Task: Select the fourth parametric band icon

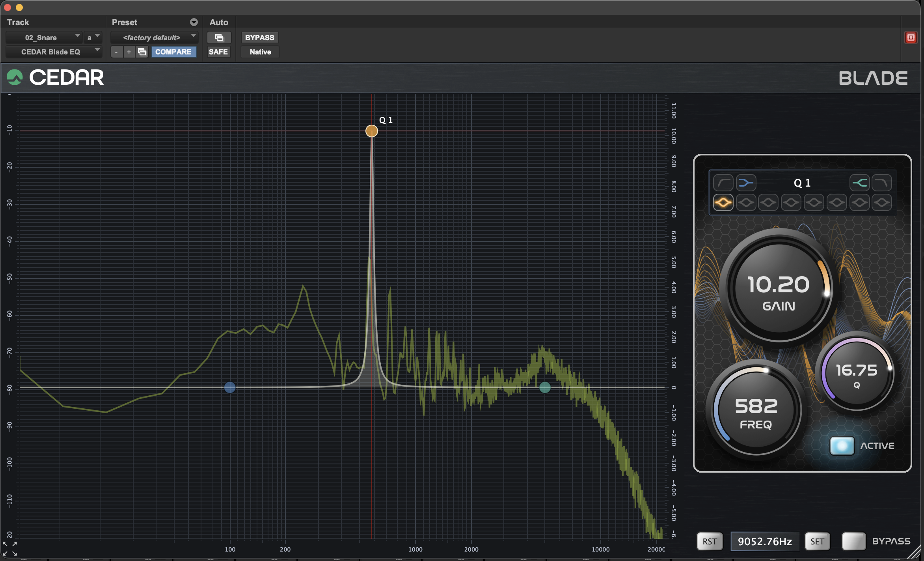Action: pos(791,203)
